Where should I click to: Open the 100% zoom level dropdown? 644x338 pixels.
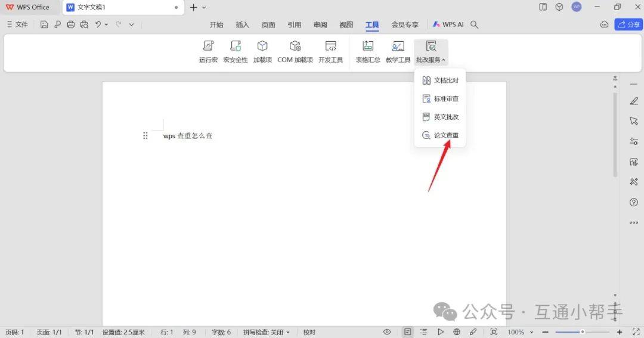[x=520, y=332]
